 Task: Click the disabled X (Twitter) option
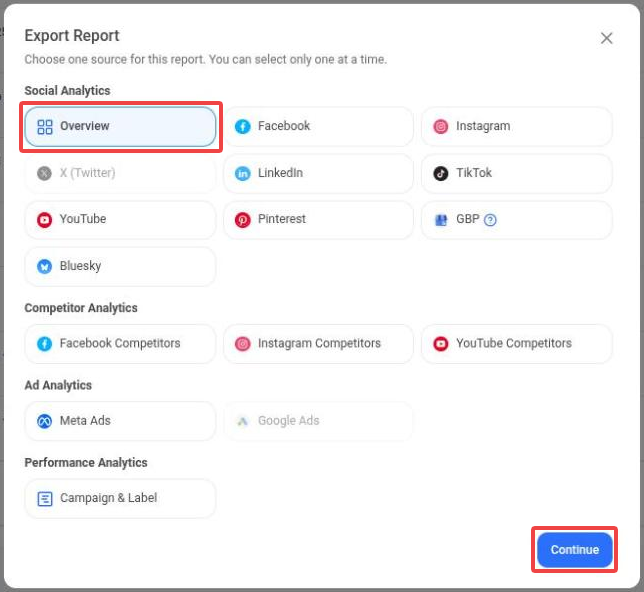click(120, 173)
